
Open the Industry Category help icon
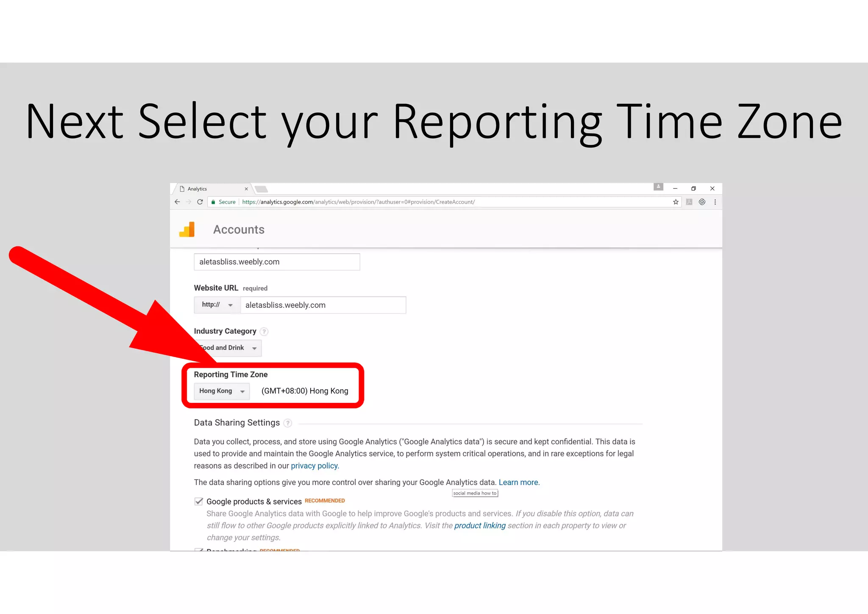pos(264,332)
